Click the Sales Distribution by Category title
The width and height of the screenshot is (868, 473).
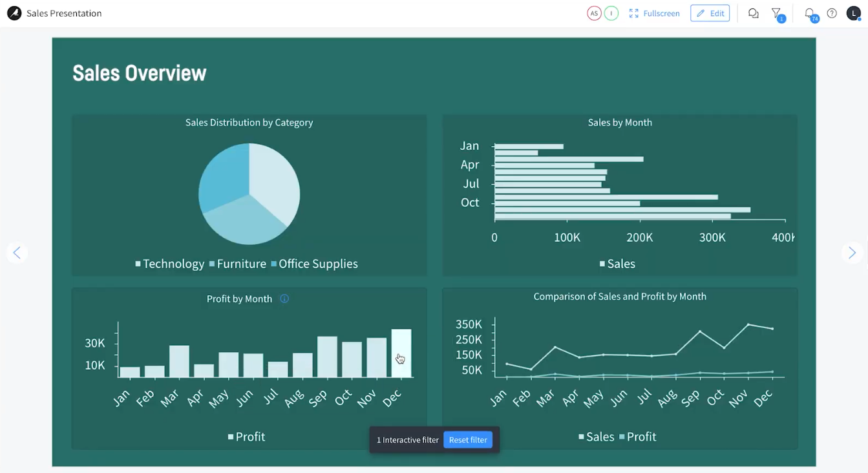click(x=249, y=122)
